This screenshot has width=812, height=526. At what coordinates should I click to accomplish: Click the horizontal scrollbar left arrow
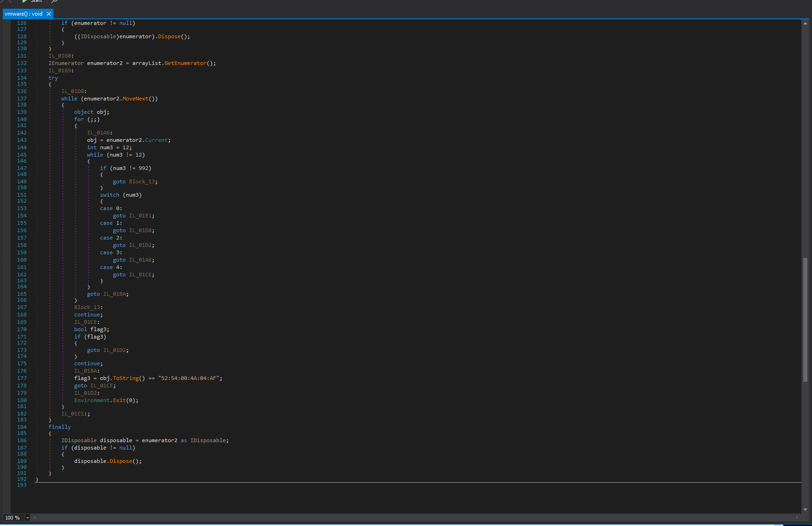35,518
